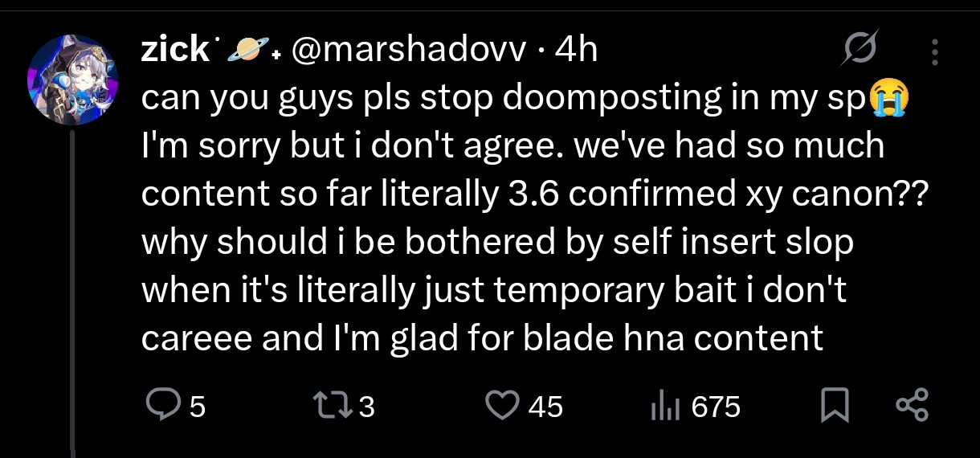Viewport: 980px width, 458px height.
Task: Click the view count 675
Action: (716, 407)
